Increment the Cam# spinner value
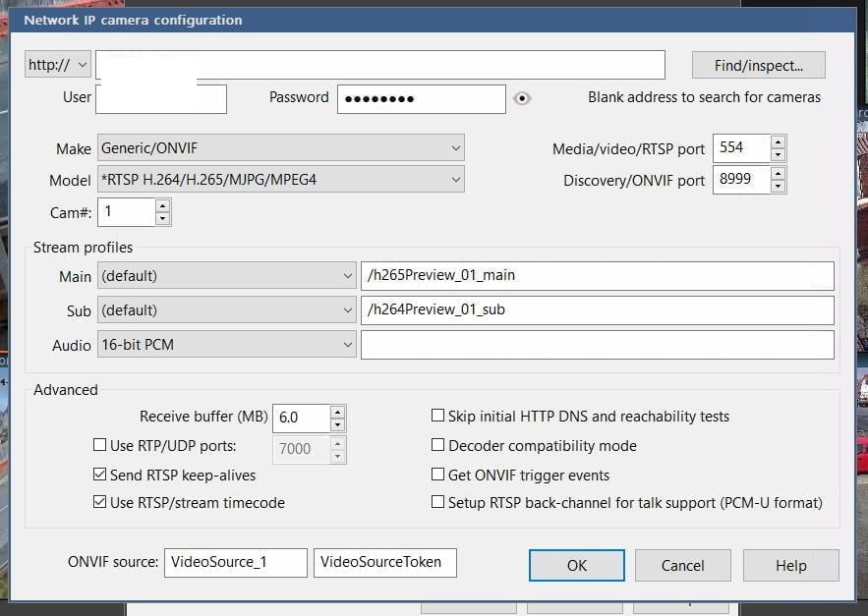Viewport: 868px width, 616px height. [x=162, y=206]
